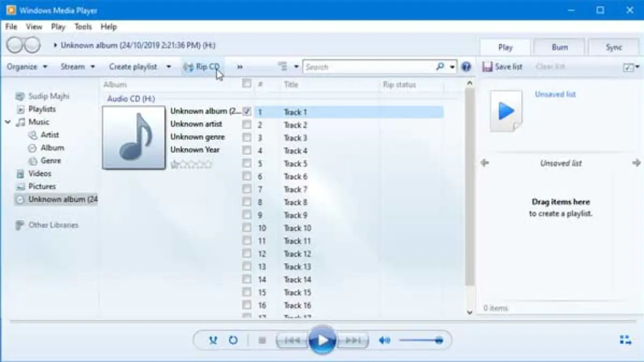Check the Track 5 checkbox
The width and height of the screenshot is (644, 362).
[246, 163]
